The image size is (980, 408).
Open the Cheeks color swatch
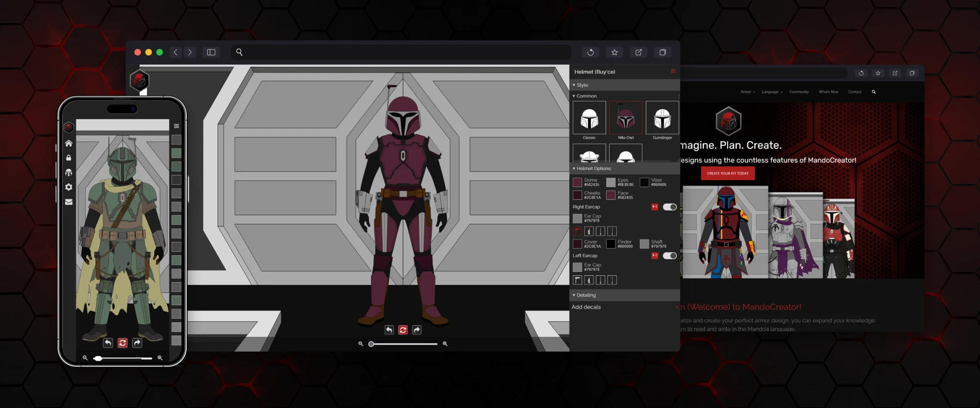(578, 195)
